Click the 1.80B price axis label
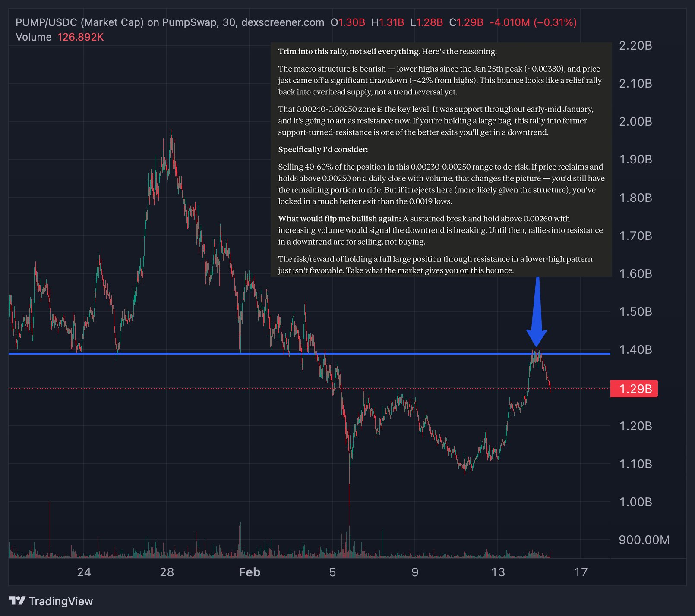The width and height of the screenshot is (695, 616). (635, 198)
